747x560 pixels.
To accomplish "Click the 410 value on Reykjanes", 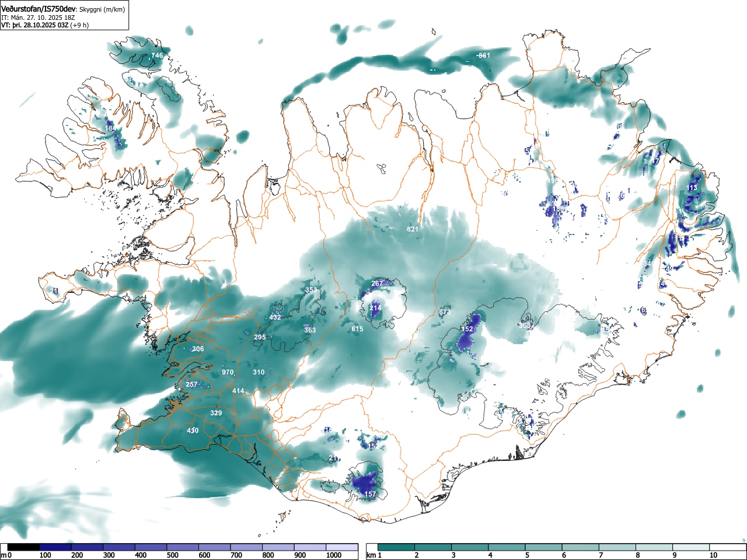I will pyautogui.click(x=193, y=430).
